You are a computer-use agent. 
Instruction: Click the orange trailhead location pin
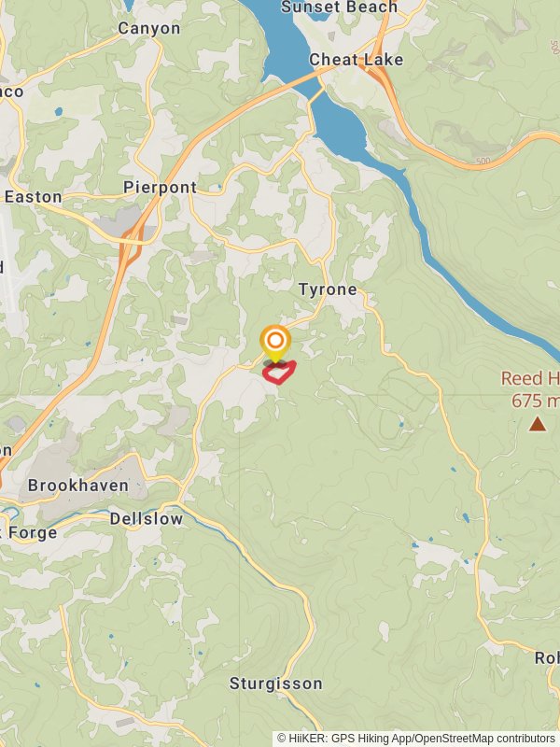[x=275, y=344]
